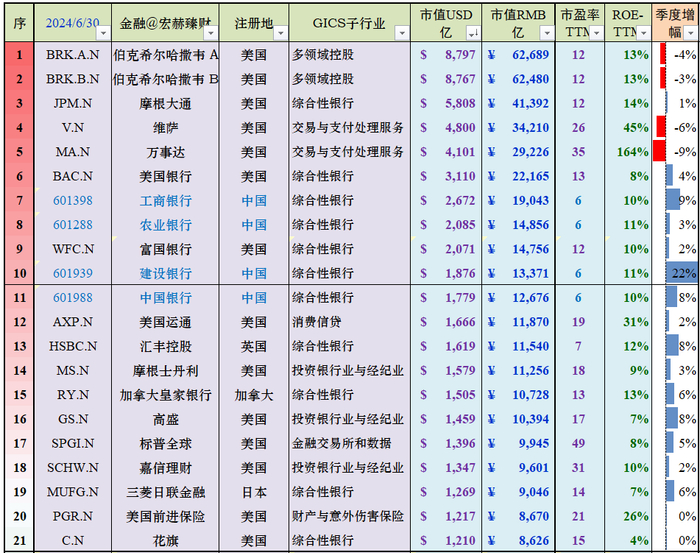
Task: Select the 万事达 name cell
Action: (166, 152)
